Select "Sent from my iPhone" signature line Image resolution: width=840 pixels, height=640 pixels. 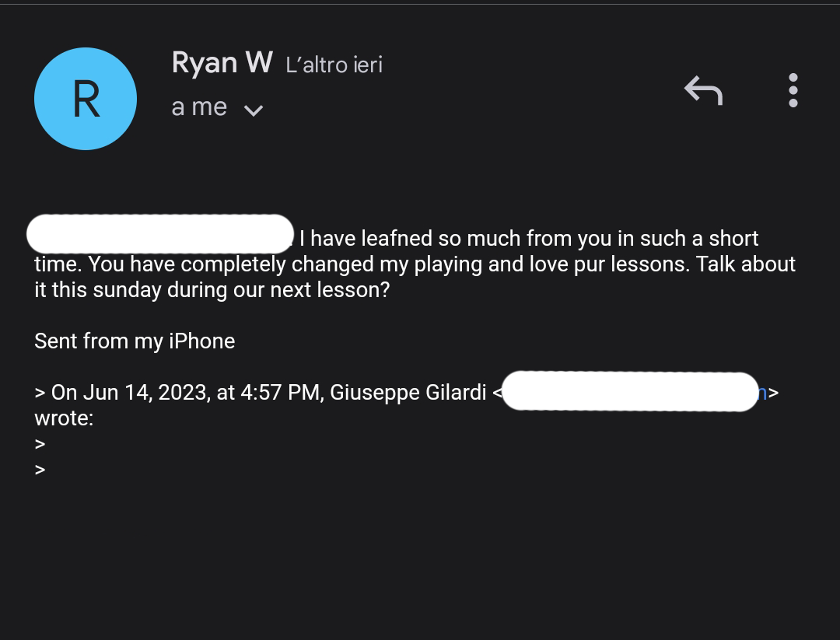tap(135, 341)
